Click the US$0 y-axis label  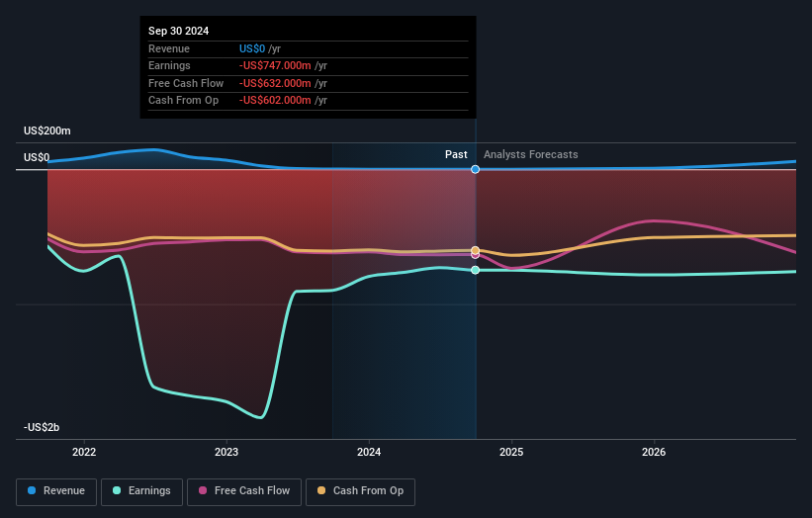click(37, 157)
